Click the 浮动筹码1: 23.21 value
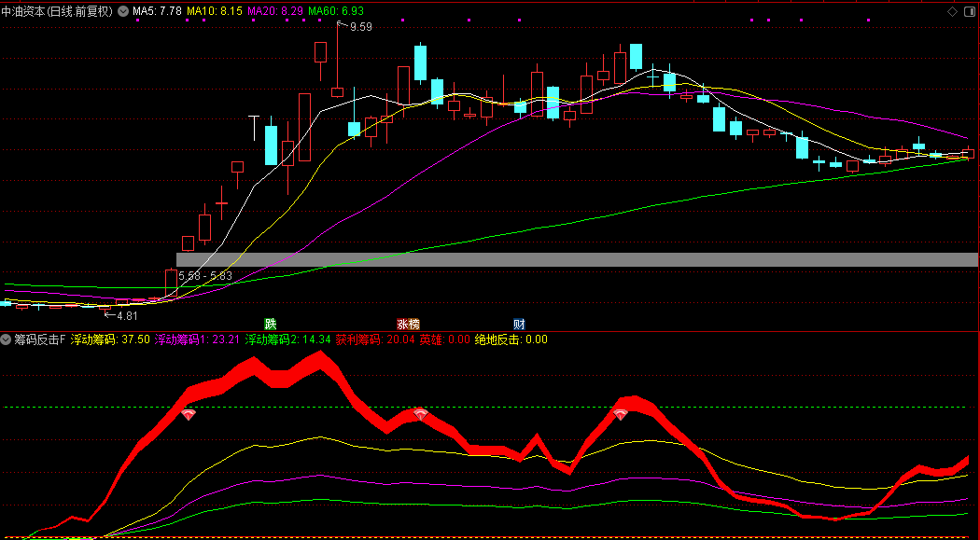Screen dimensions: 980x540 (198, 339)
